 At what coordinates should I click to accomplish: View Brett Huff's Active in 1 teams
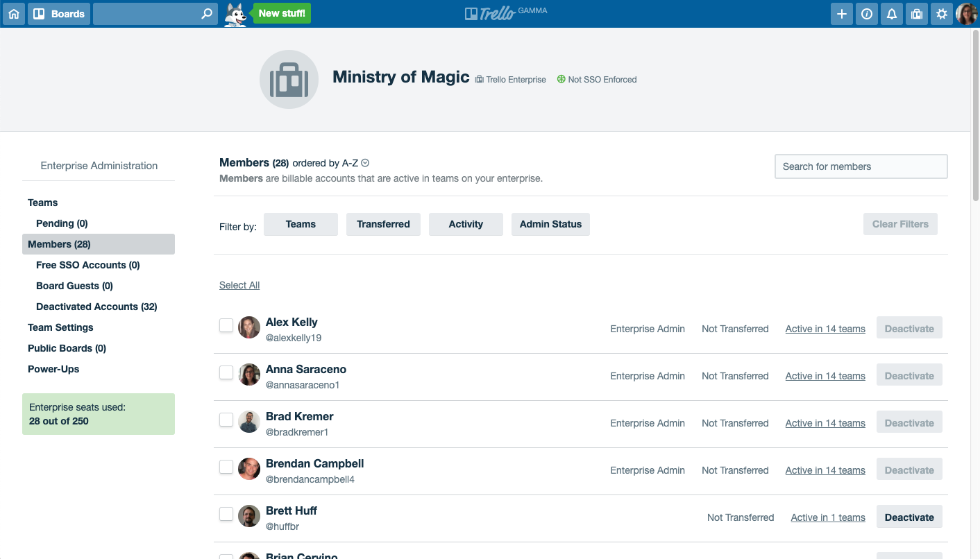[828, 517]
